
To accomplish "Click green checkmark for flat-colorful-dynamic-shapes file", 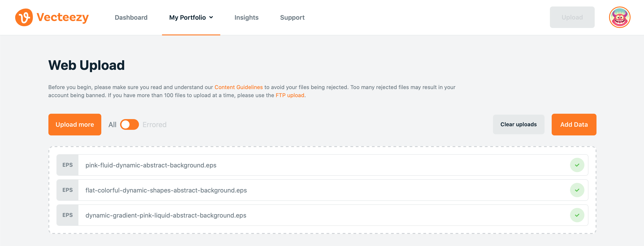I will [x=577, y=190].
